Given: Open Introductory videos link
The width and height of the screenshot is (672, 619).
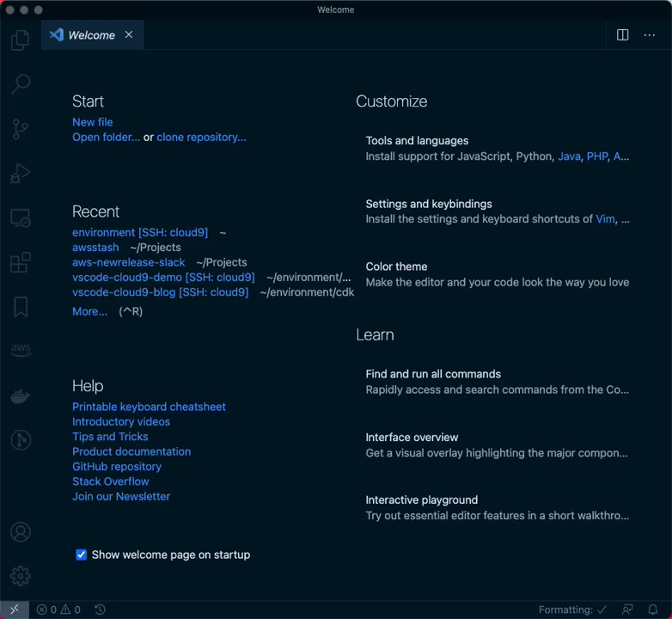Looking at the screenshot, I should tap(121, 422).
